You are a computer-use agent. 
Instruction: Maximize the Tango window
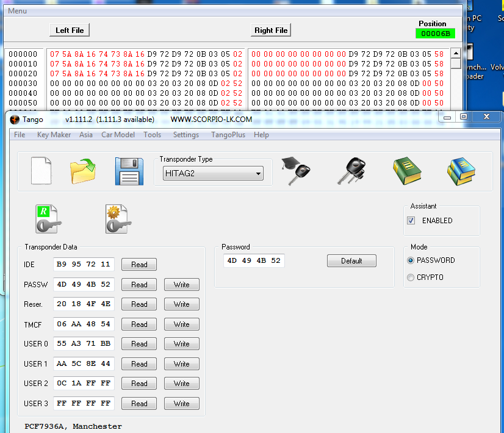464,117
